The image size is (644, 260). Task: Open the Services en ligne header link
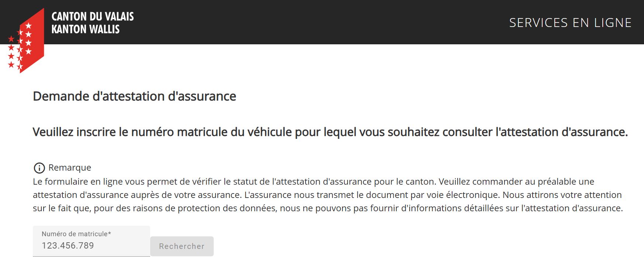570,23
